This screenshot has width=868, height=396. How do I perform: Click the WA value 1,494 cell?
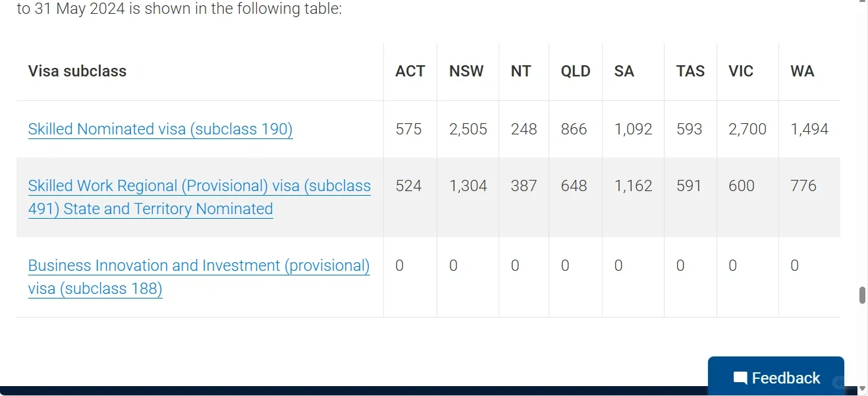click(x=809, y=129)
